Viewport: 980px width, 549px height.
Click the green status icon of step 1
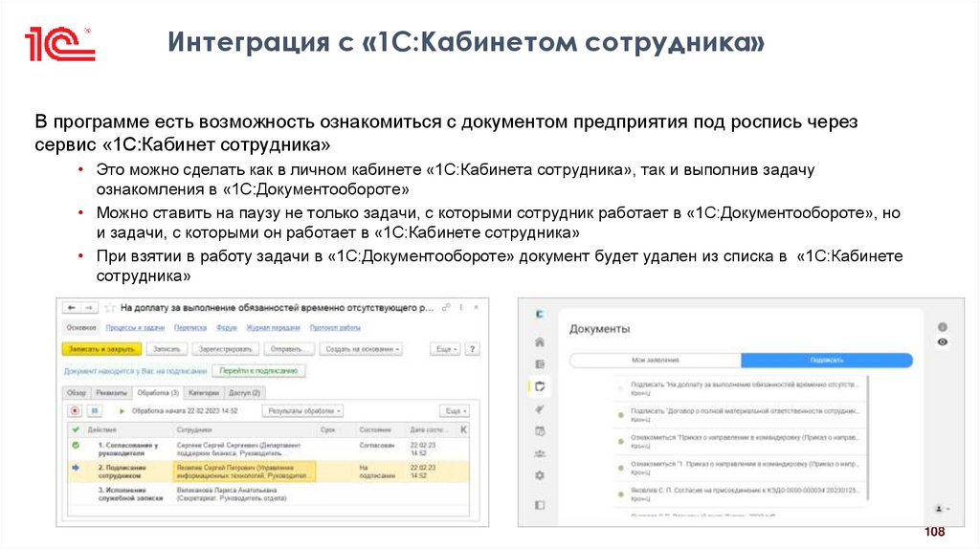click(x=76, y=446)
